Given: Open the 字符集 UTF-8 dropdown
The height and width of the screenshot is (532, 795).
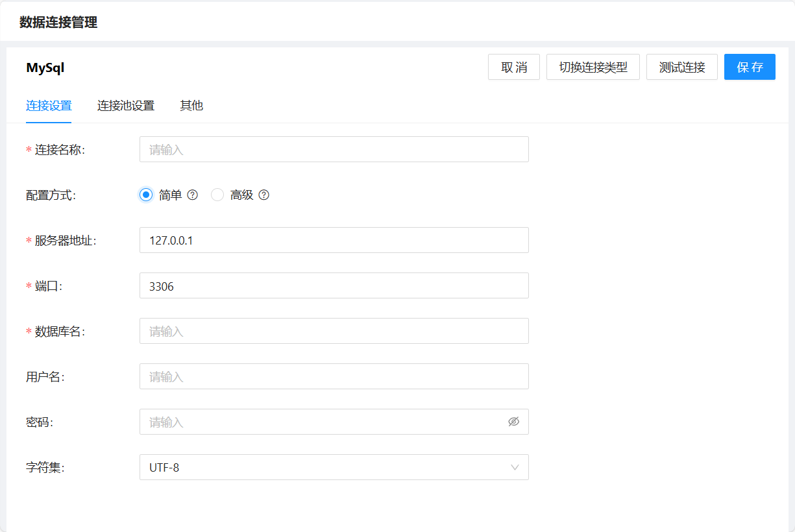Looking at the screenshot, I should pyautogui.click(x=334, y=467).
